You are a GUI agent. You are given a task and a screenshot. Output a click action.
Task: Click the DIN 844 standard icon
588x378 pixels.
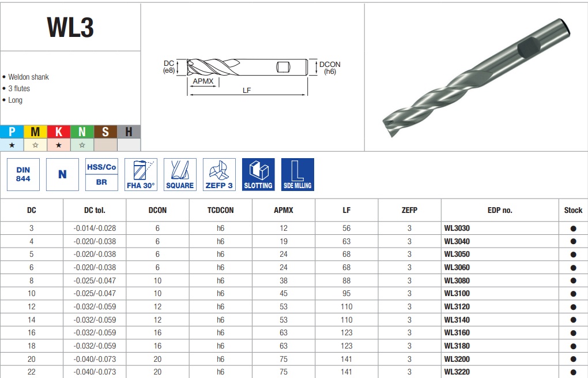pyautogui.click(x=23, y=174)
